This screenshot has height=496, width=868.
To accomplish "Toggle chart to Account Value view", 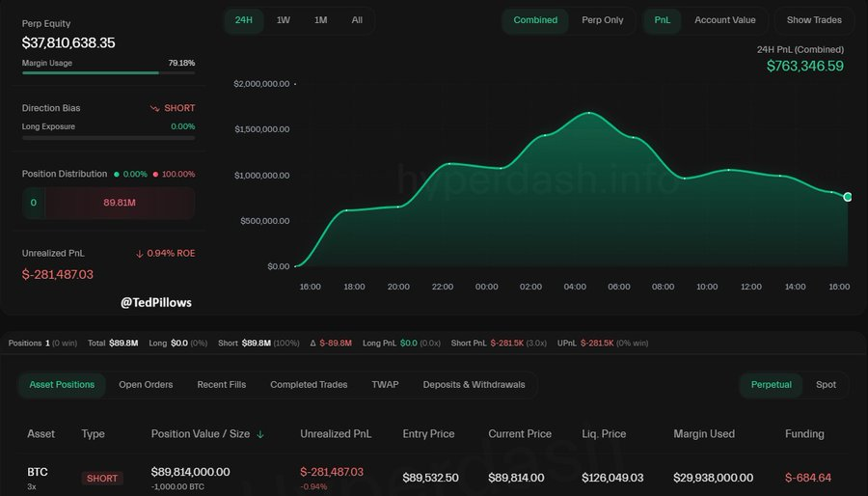I will 724,20.
